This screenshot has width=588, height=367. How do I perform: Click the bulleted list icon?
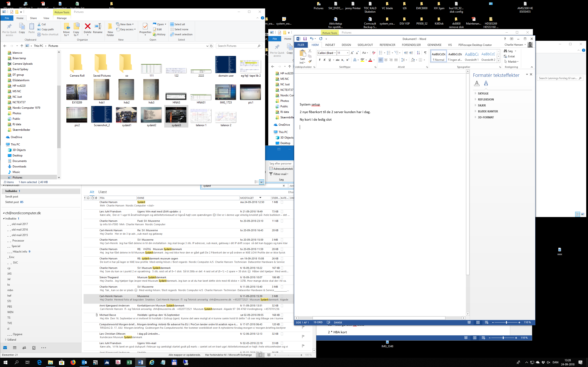tap(381, 53)
